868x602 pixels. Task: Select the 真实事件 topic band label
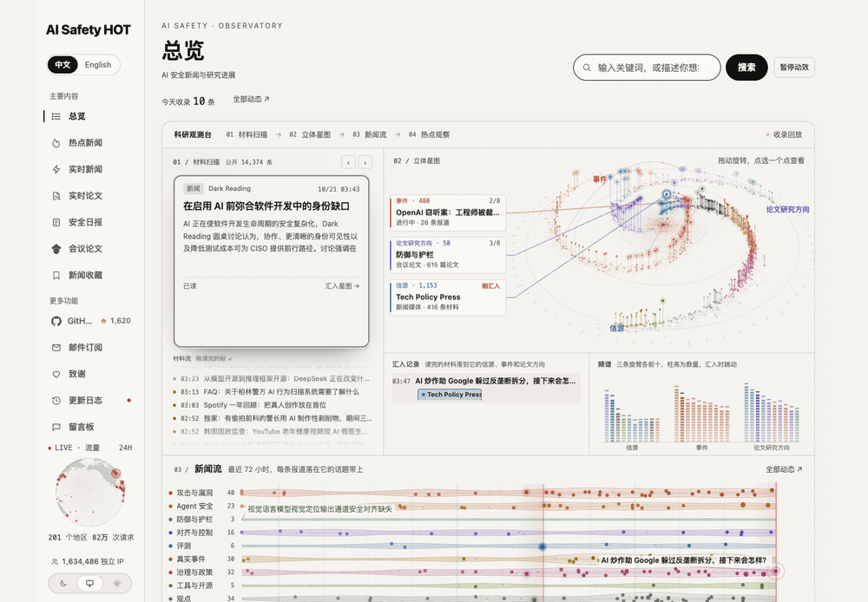191,559
